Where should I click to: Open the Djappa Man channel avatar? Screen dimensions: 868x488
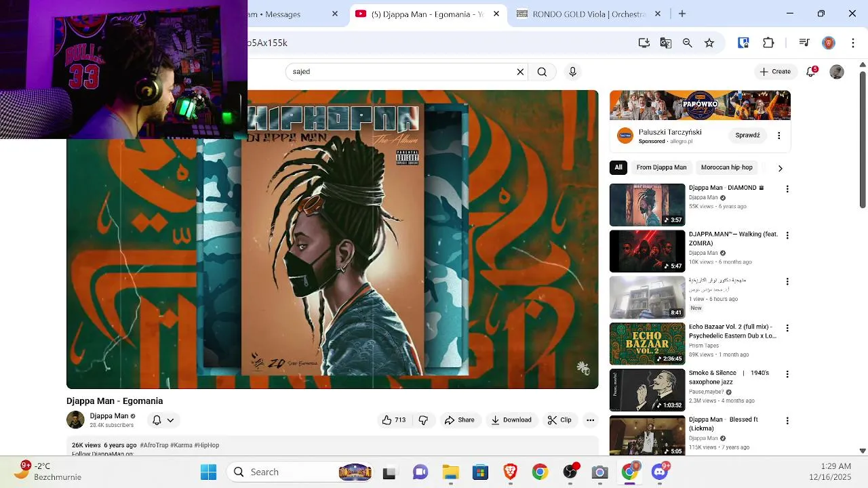(75, 420)
